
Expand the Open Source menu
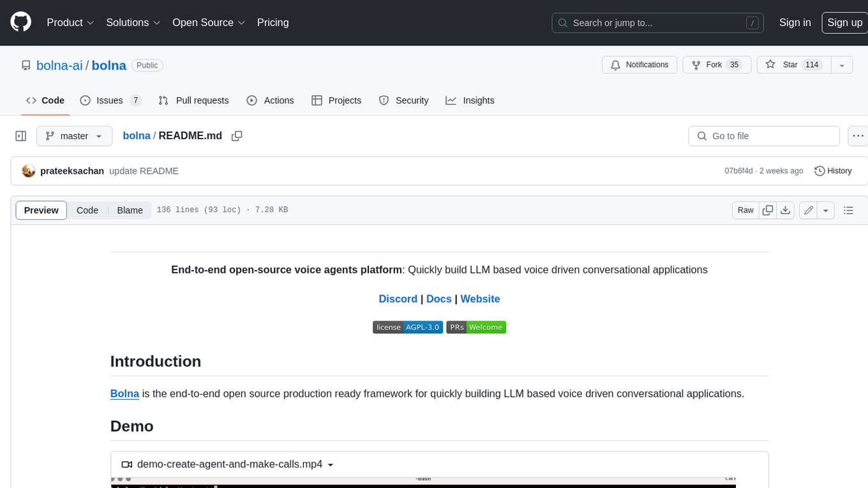pyautogui.click(x=209, y=22)
